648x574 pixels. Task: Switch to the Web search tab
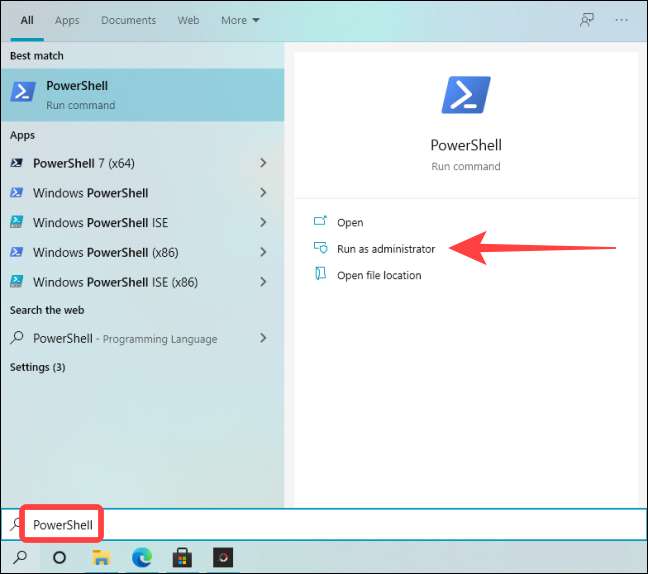click(x=188, y=20)
